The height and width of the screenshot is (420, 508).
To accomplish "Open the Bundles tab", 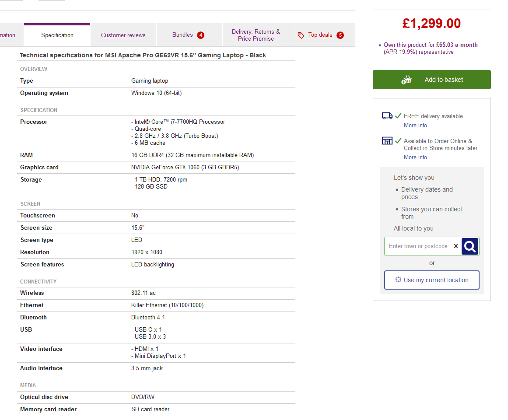I will (x=189, y=35).
